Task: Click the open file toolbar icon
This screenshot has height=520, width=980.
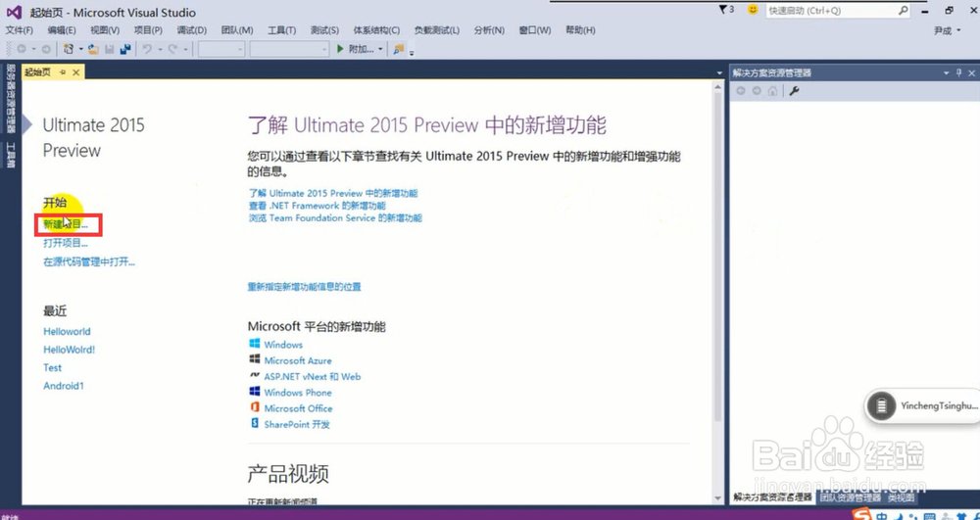Action: tap(93, 49)
